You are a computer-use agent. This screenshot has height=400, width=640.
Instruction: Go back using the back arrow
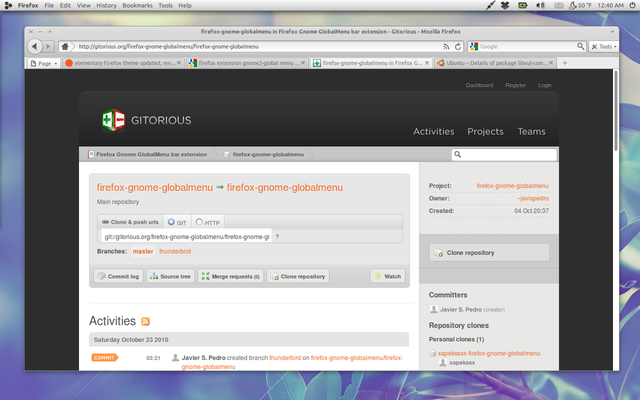34,47
